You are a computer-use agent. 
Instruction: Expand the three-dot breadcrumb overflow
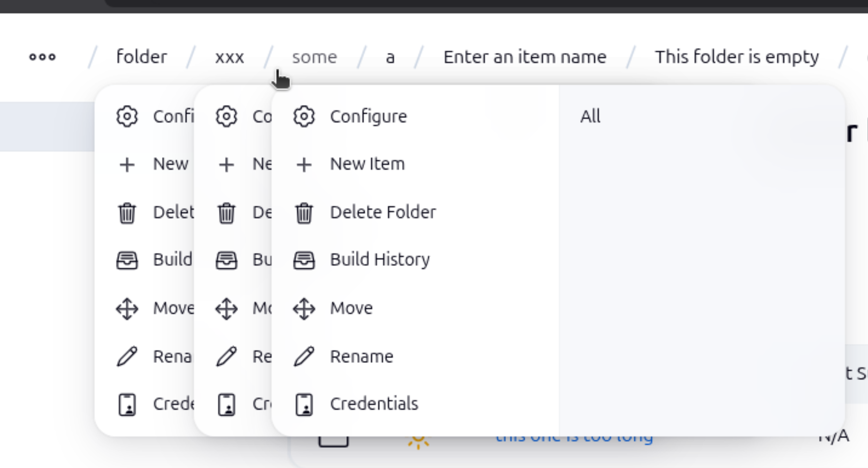43,57
